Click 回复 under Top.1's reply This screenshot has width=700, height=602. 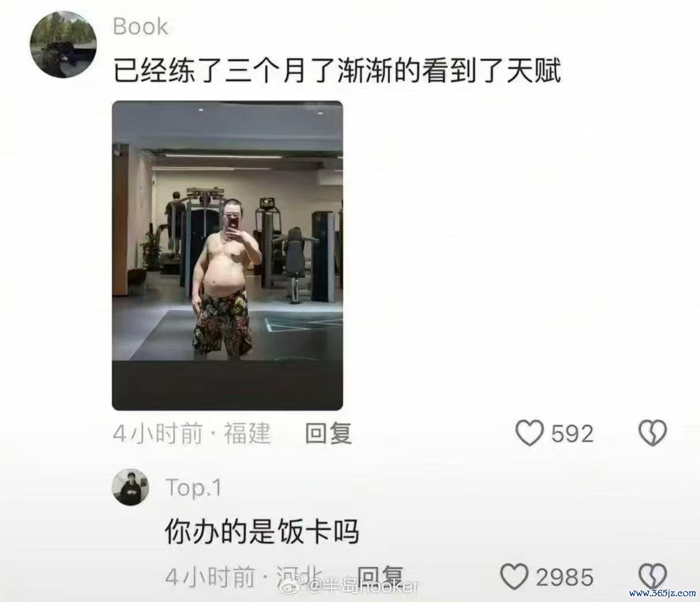[380, 576]
